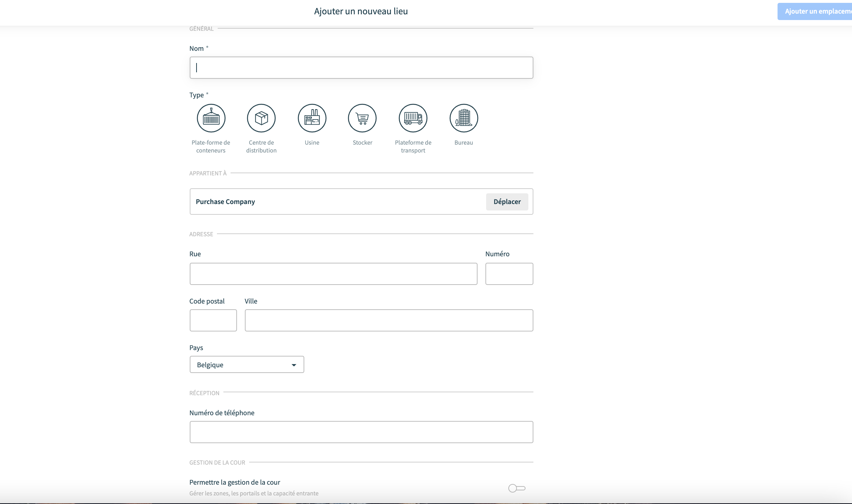Open the Pays country dropdown
This screenshot has width=852, height=504.
coord(247,364)
